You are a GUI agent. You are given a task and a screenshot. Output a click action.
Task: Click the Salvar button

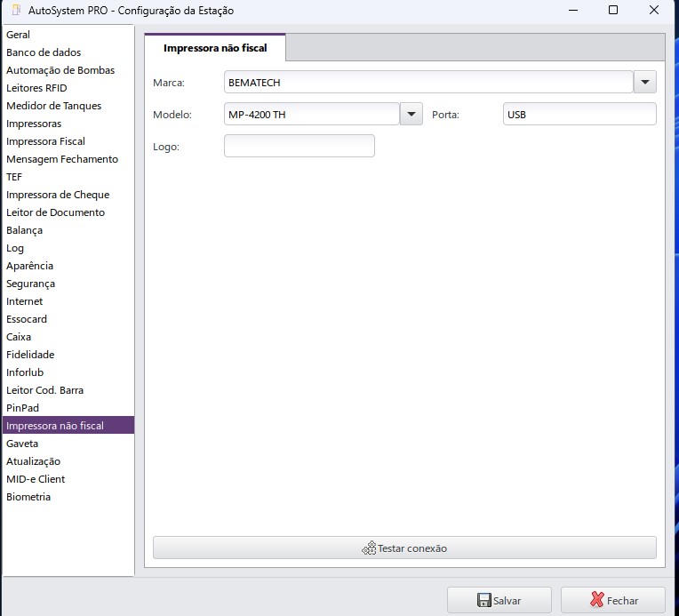click(499, 600)
